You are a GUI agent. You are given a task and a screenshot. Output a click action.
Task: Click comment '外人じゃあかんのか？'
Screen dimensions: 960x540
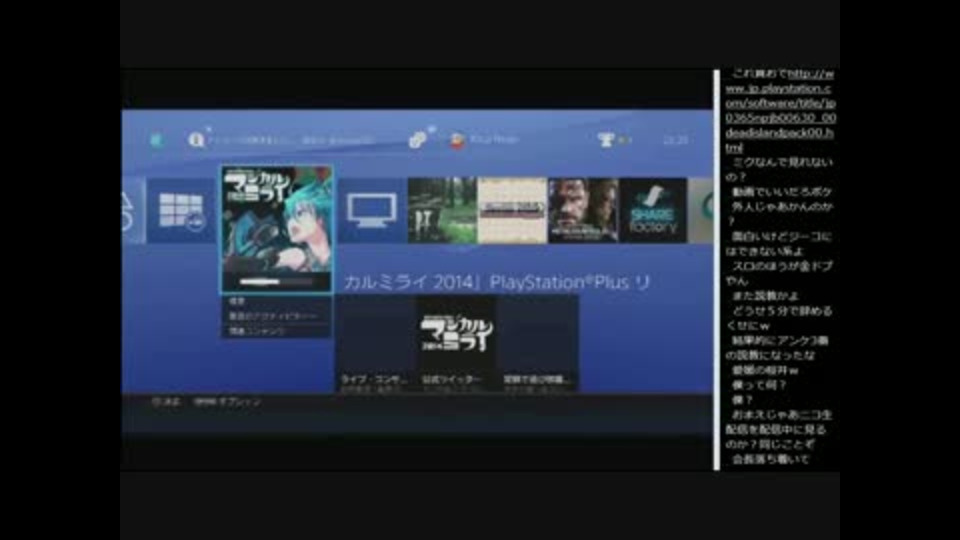pyautogui.click(x=779, y=214)
